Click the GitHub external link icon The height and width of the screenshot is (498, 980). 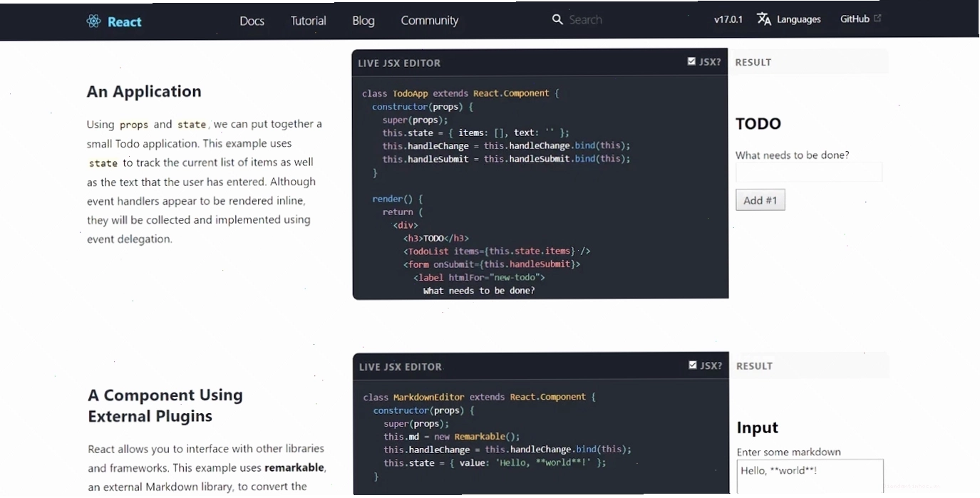coord(877,19)
